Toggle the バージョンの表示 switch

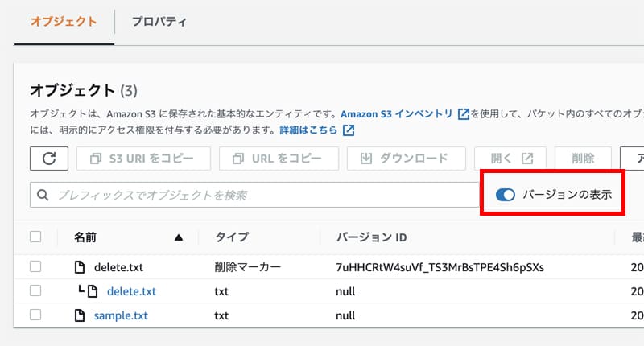(x=505, y=195)
